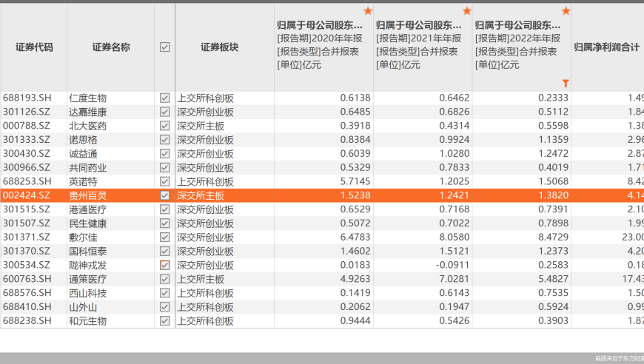
Task: Click the star icon on the 2021年年报 column
Action: coord(466,11)
